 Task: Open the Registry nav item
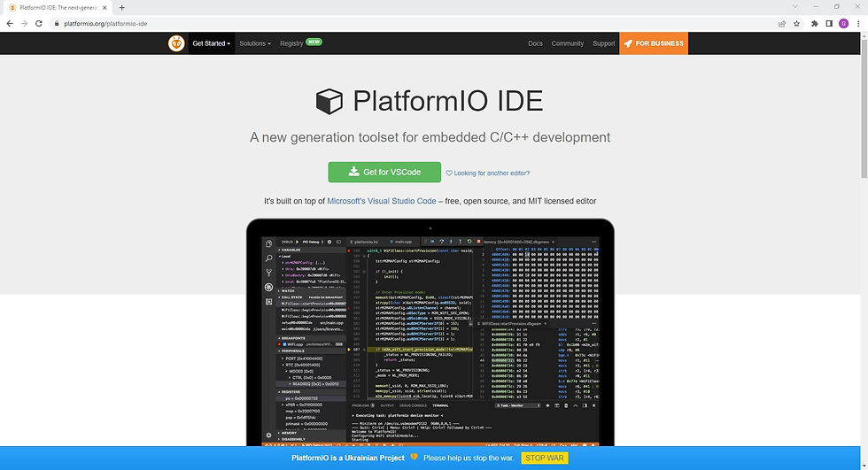click(x=291, y=43)
